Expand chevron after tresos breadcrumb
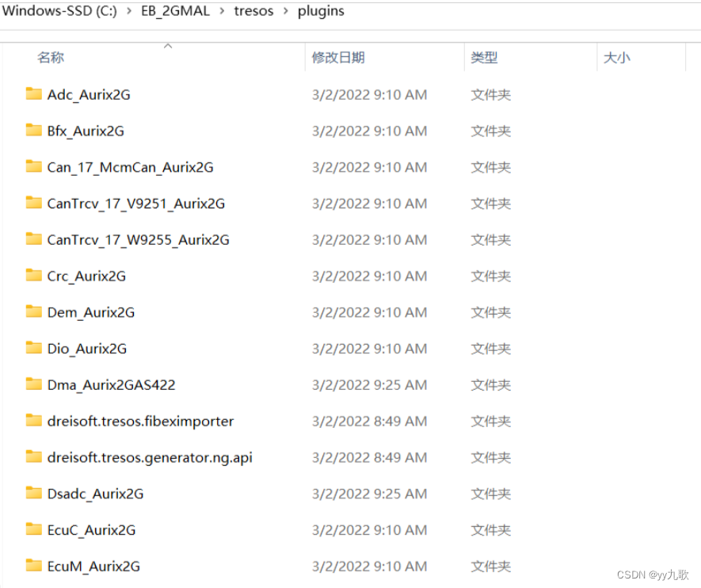This screenshot has width=701, height=588. tap(286, 11)
